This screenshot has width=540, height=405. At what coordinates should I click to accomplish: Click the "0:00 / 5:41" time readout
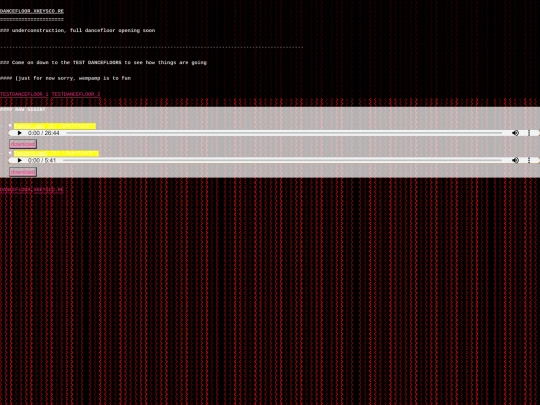click(42, 160)
